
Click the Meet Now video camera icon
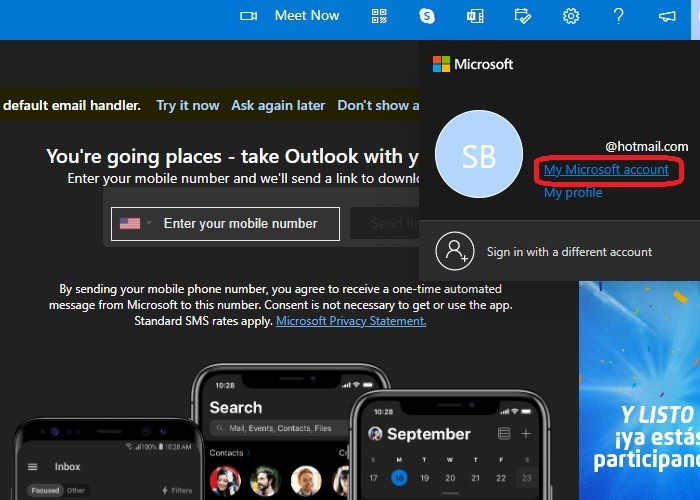click(248, 16)
